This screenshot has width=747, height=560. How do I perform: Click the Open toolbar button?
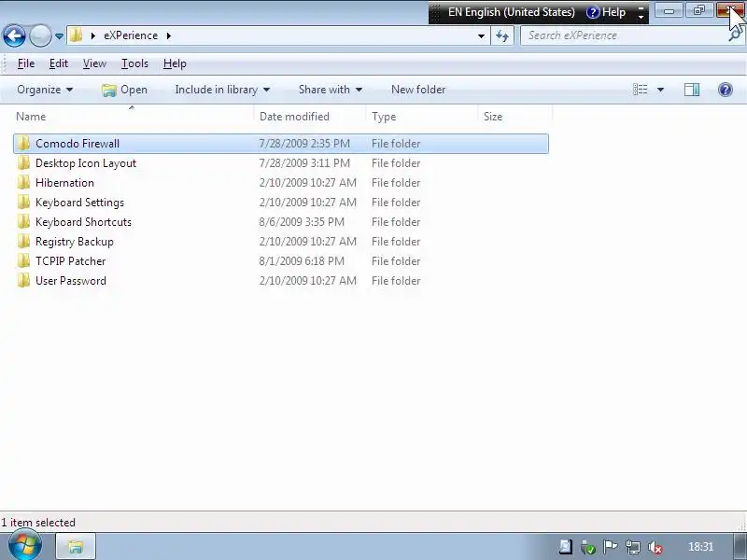124,90
